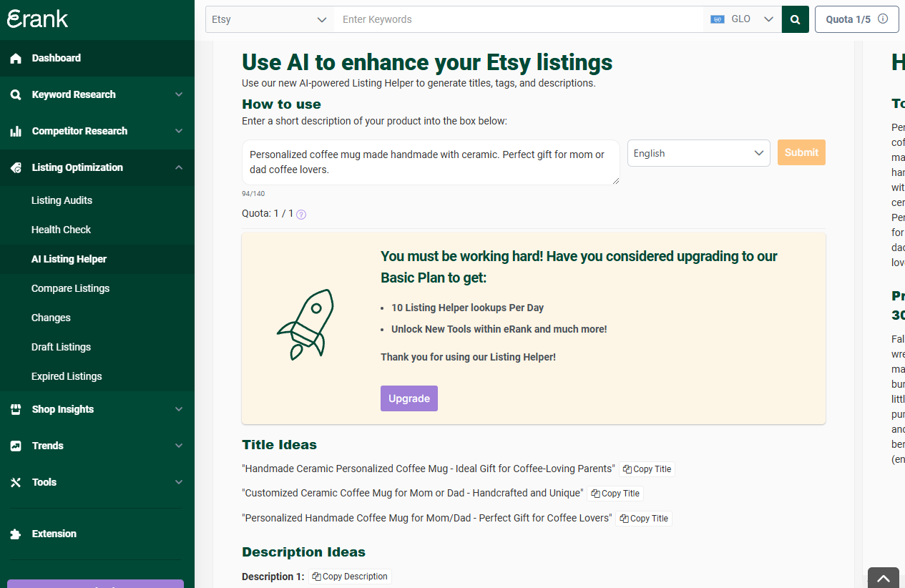Click the search magnifier in the top bar
The image size is (905, 588).
795,19
